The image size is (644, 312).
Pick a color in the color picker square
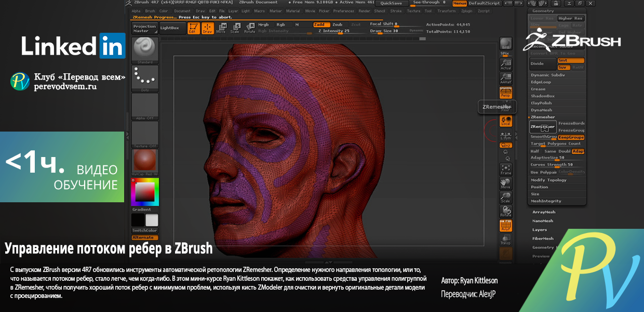[145, 193]
